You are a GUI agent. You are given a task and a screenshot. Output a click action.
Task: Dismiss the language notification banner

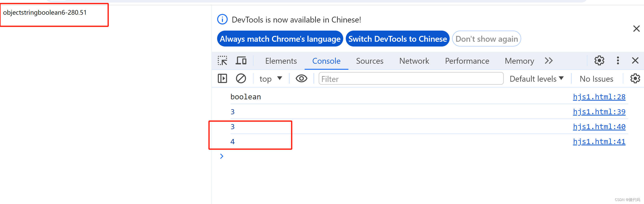[x=636, y=29]
